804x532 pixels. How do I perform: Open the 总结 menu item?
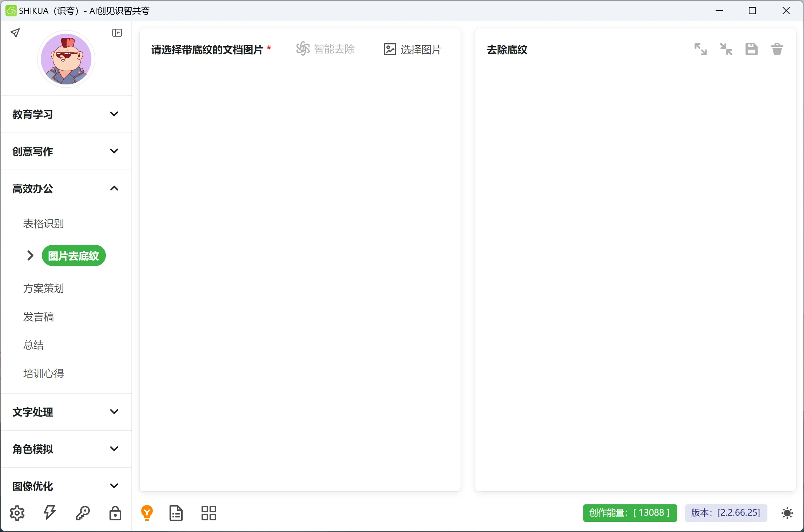click(33, 345)
